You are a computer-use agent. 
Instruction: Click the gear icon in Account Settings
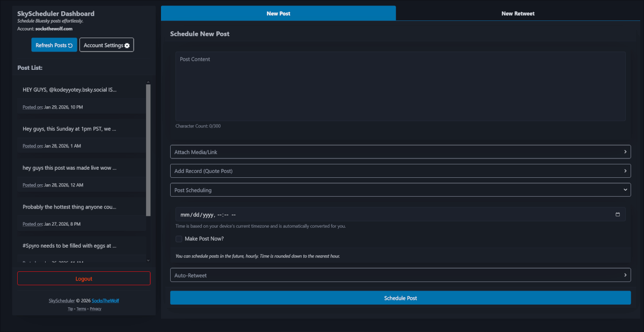coord(127,45)
